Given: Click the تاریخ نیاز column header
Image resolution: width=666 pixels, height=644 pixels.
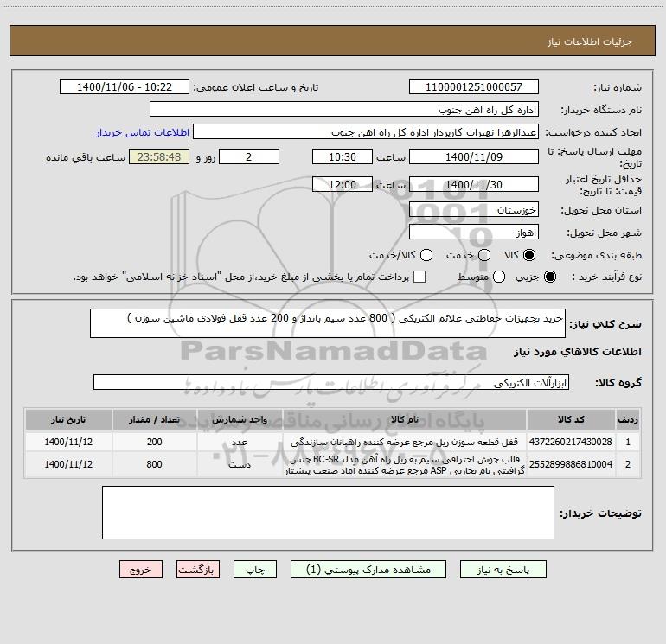Looking at the screenshot, I should (x=68, y=419).
